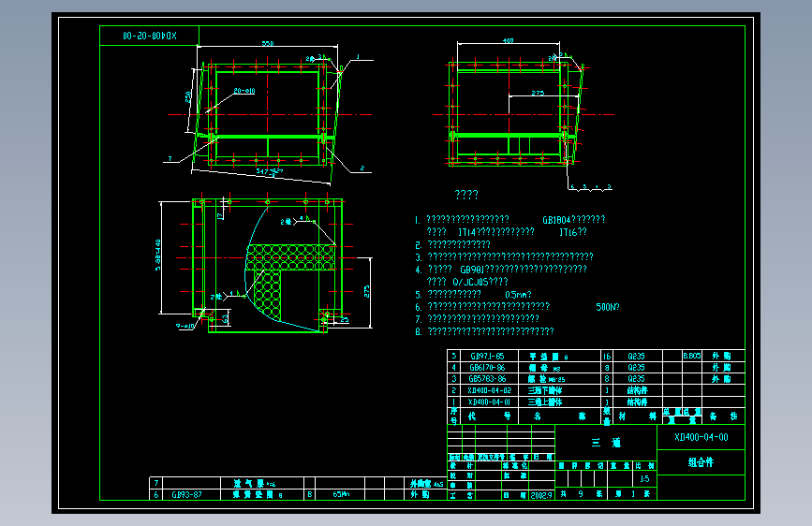Click the hatched mesh area in bottom view
The height and width of the screenshot is (526, 812).
click(x=290, y=257)
